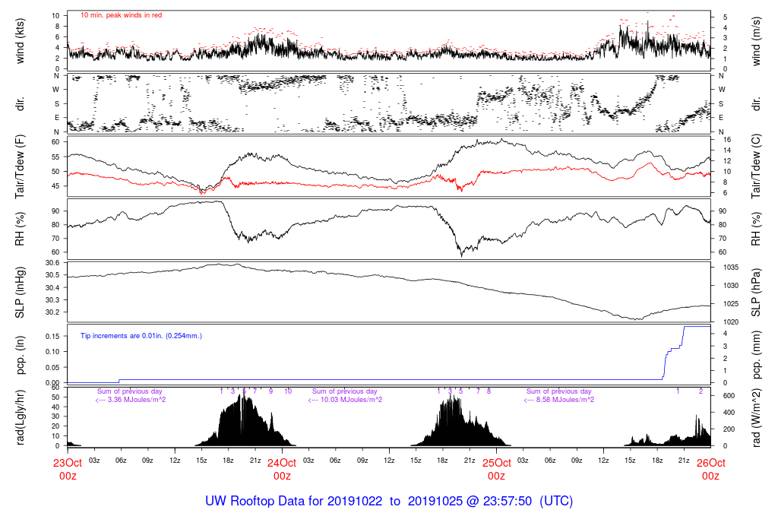Click the '10.03 MJoules/m^2' sum text

click(x=351, y=400)
